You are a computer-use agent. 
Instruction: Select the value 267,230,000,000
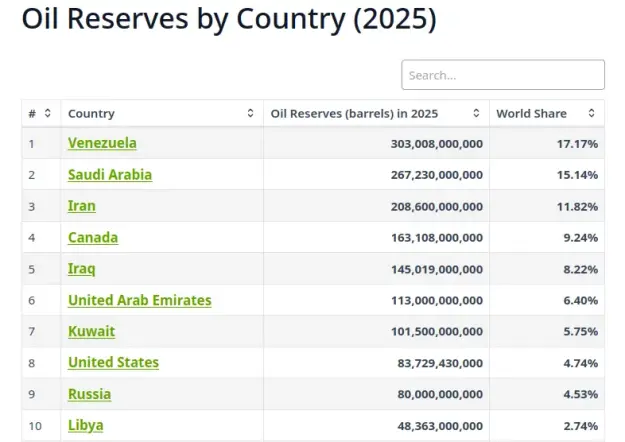[437, 175]
